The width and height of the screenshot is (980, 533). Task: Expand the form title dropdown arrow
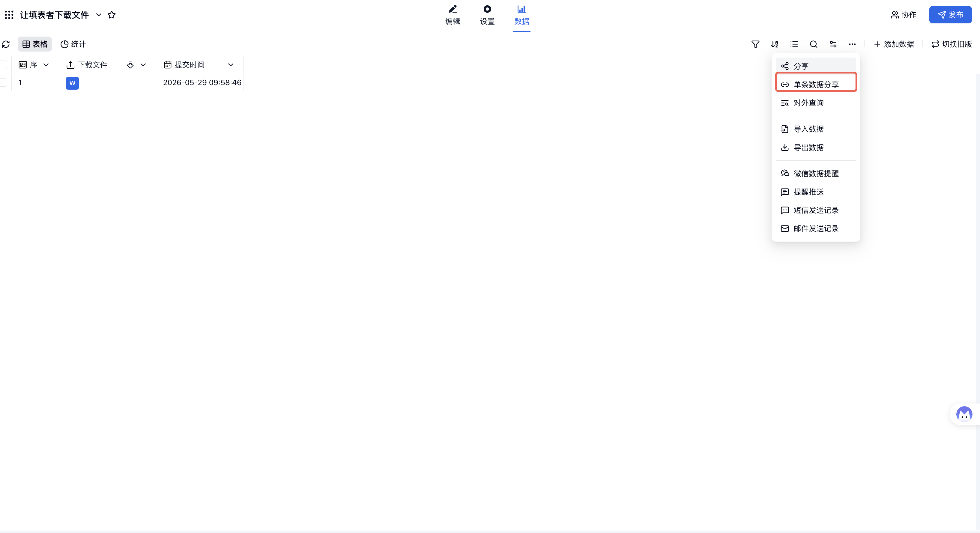99,15
